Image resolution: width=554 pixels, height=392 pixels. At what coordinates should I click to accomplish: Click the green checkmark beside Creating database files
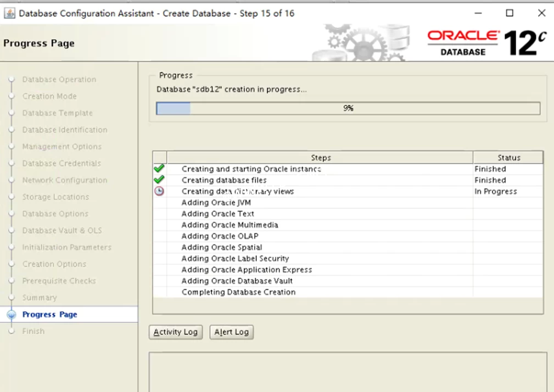(159, 180)
